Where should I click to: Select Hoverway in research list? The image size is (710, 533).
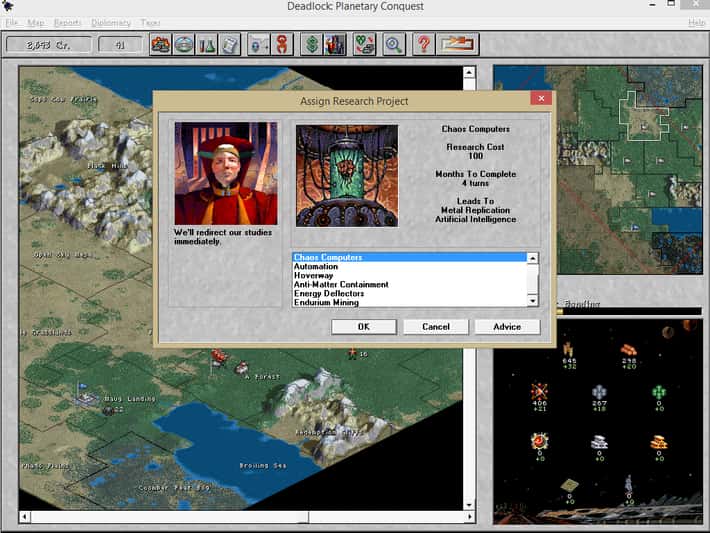[x=410, y=275]
